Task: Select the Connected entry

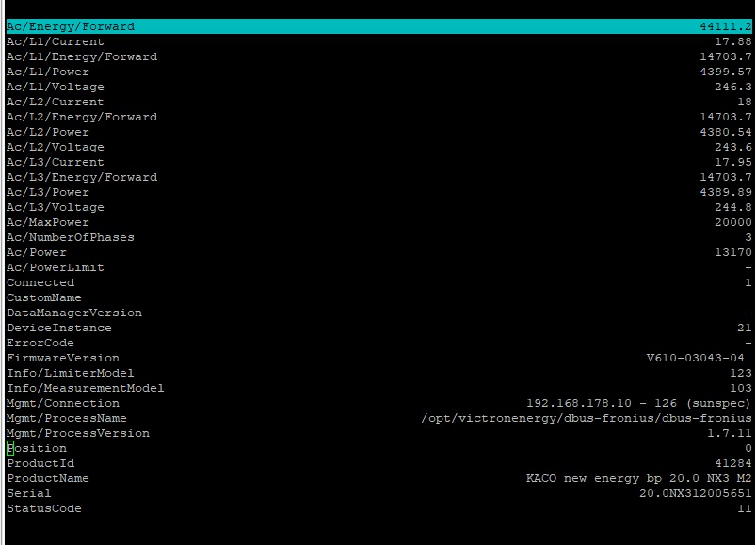Action: tap(378, 282)
